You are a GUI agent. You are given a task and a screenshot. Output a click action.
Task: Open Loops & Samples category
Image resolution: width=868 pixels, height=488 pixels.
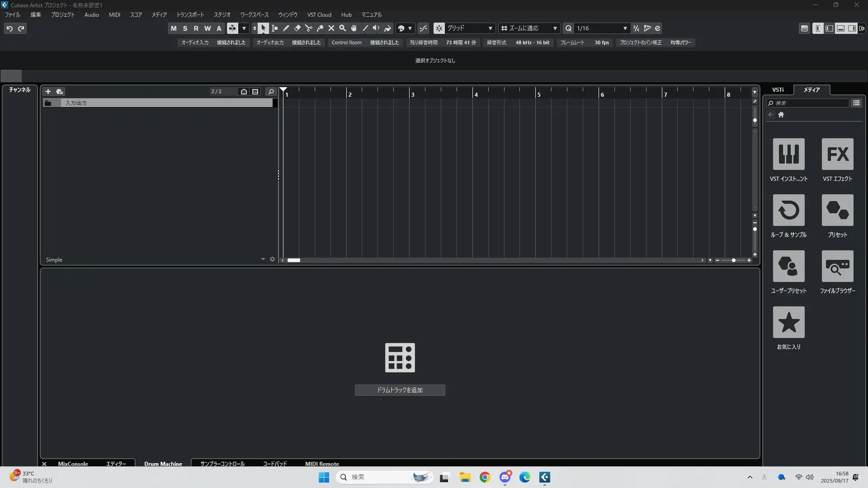[788, 210]
